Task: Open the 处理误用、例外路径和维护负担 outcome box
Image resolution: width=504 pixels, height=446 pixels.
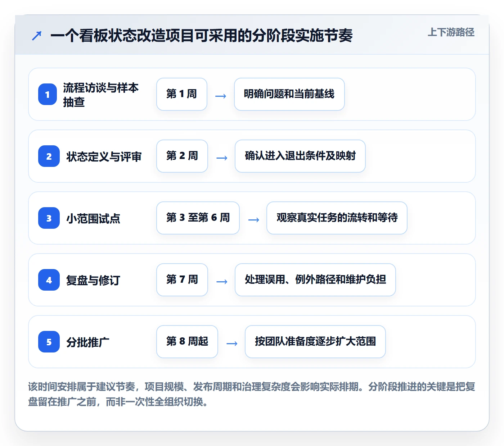Action: click(315, 280)
